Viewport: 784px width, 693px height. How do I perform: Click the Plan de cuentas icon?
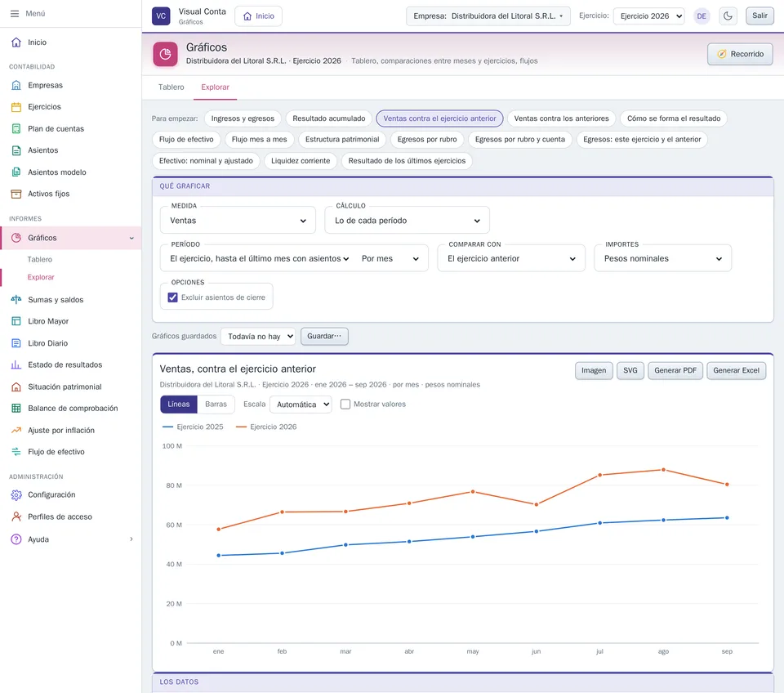pyautogui.click(x=16, y=128)
